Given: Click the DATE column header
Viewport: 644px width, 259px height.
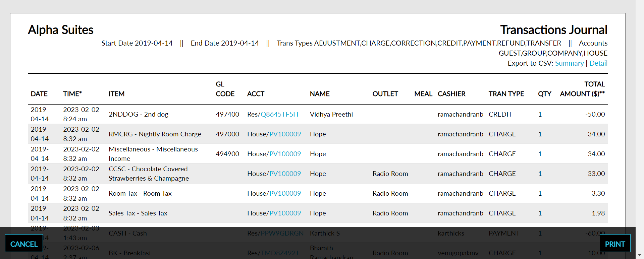Looking at the screenshot, I should pyautogui.click(x=39, y=94).
